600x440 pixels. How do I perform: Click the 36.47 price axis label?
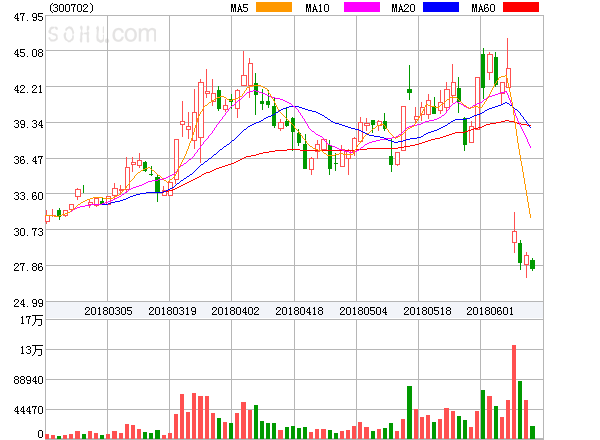(x=29, y=160)
